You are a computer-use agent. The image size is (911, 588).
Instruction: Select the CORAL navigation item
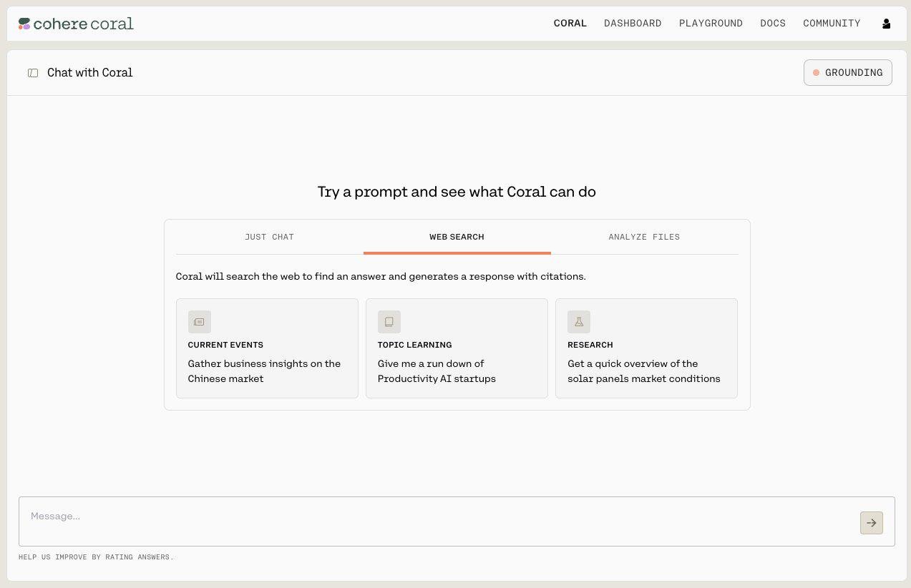(570, 24)
